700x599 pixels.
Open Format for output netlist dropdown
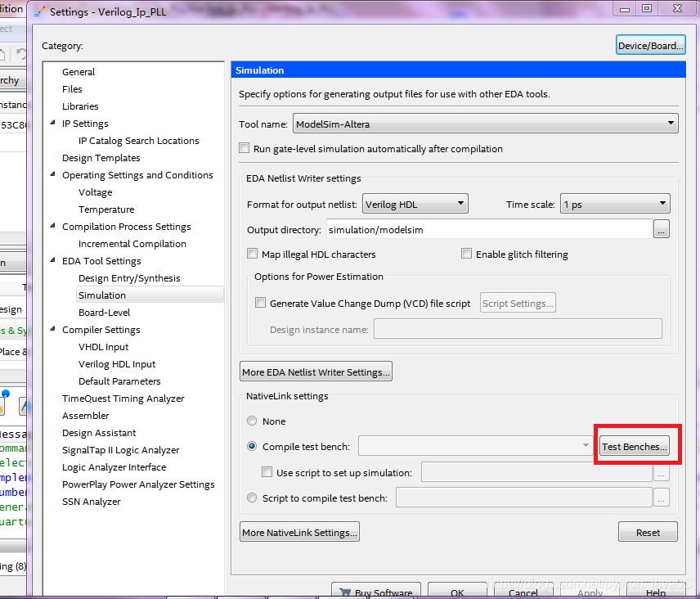[415, 204]
